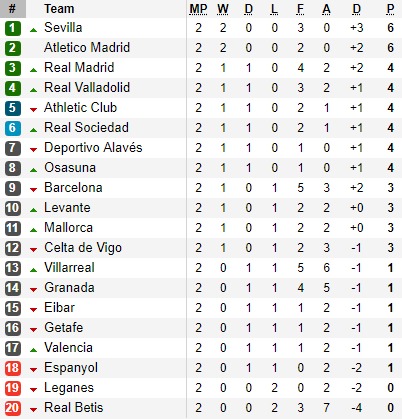Click the red down arrow beside Real Betis
402x419 pixels.
[x=33, y=410]
